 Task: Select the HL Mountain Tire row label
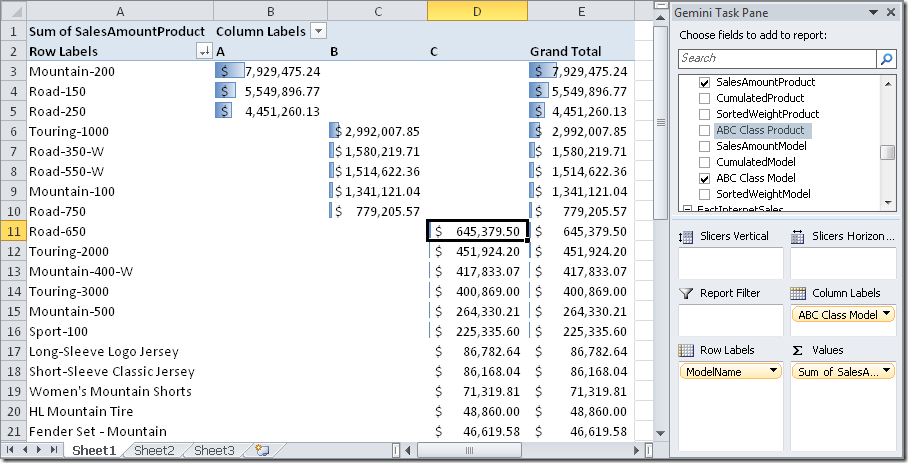coord(120,411)
